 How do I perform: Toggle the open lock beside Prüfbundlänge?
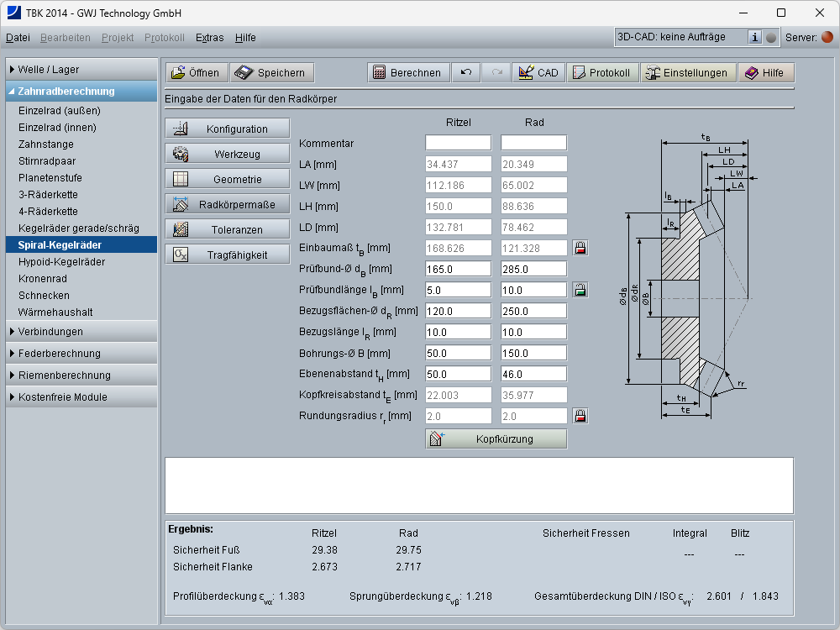(580, 290)
